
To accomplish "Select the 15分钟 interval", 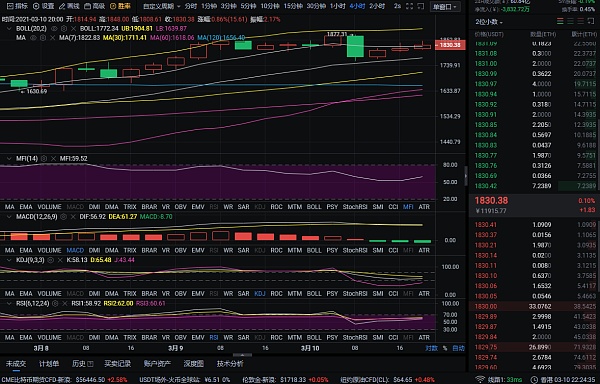I will point(293,6).
